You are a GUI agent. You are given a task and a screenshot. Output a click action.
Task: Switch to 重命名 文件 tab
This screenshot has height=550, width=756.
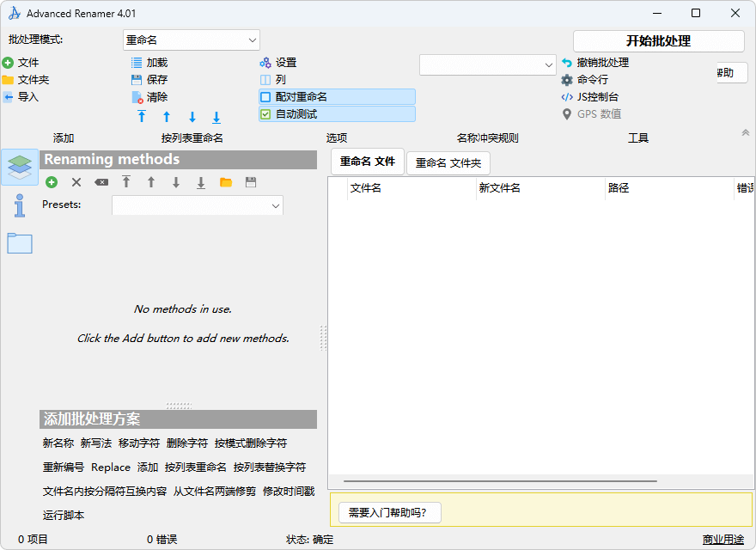click(x=368, y=162)
